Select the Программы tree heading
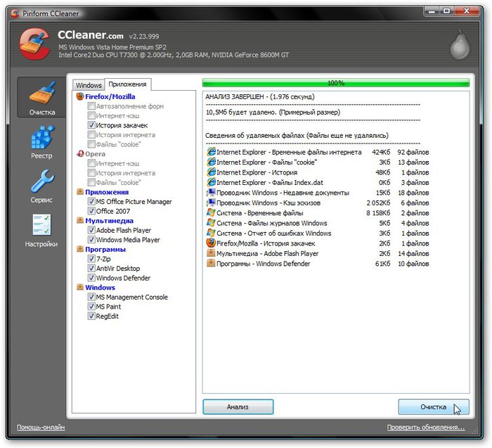 [x=105, y=249]
